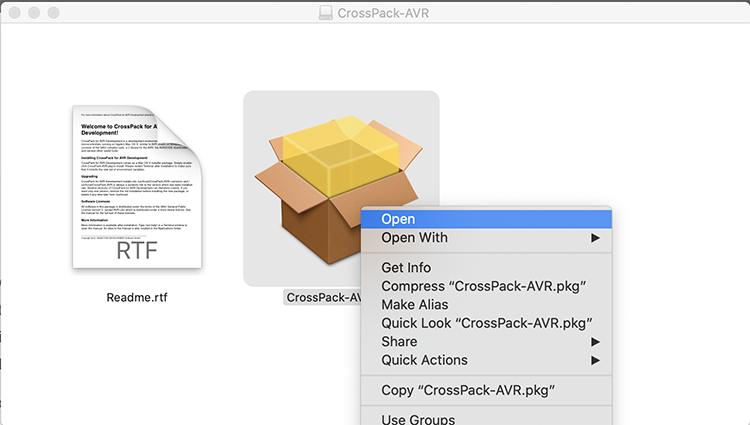Open the Share submenu entry
Screen dimensions: 750x425
[x=486, y=342]
